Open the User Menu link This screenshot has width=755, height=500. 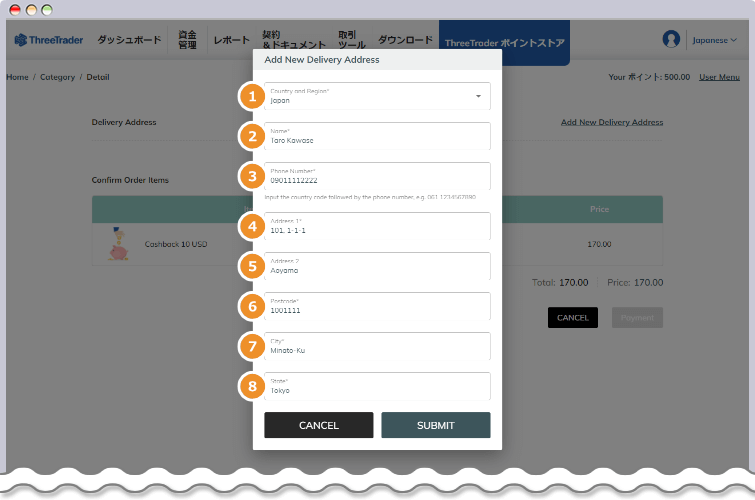click(x=719, y=77)
